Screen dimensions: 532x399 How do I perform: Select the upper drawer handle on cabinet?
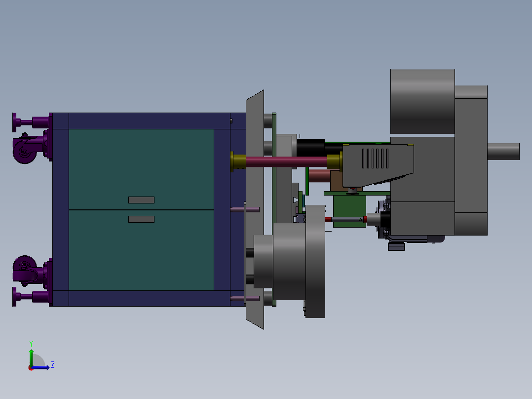(x=141, y=200)
